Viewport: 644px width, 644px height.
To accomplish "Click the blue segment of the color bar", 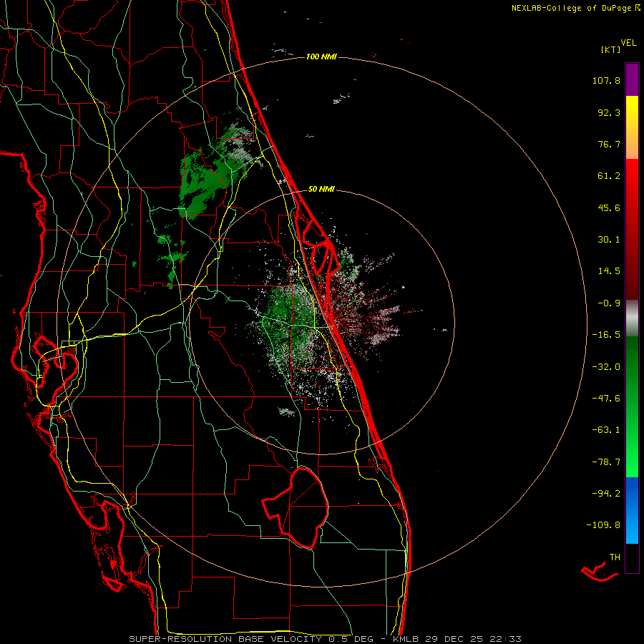I will tap(632, 510).
